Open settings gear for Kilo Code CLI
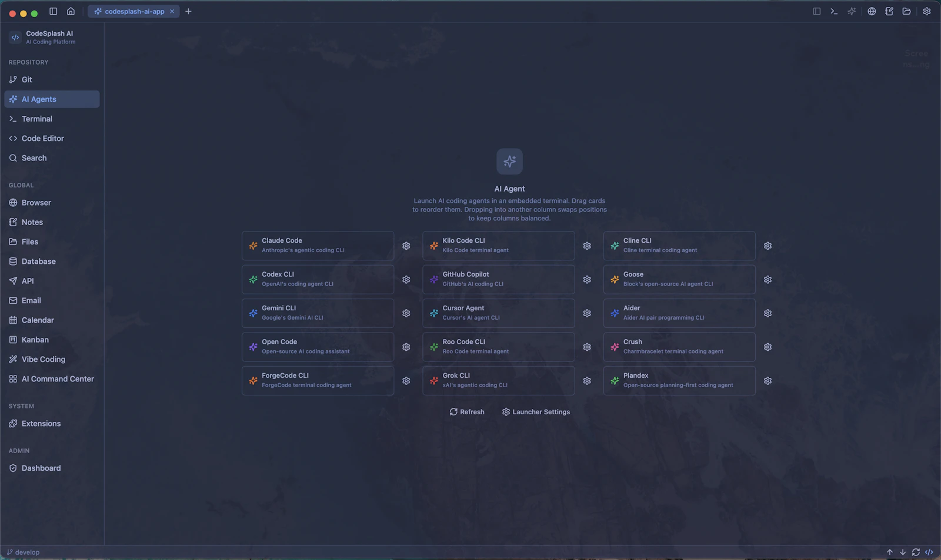941x560 pixels. point(587,246)
